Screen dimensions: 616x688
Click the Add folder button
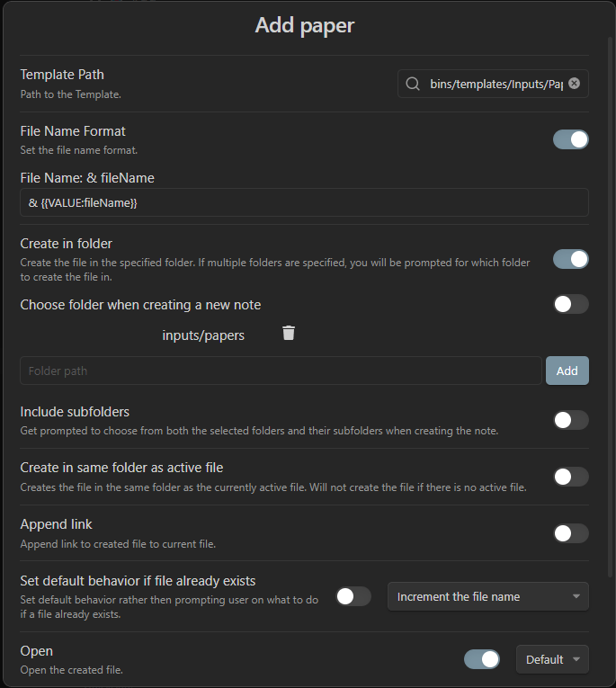567,371
